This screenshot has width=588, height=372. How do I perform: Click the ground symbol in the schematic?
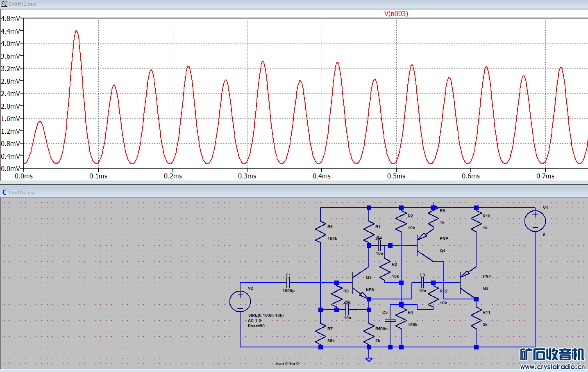tap(369, 359)
